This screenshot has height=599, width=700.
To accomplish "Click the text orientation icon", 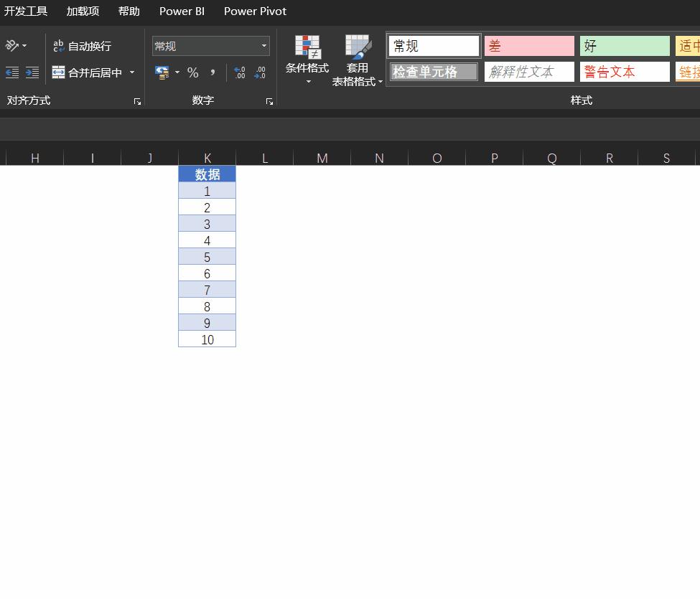I will click(x=13, y=45).
